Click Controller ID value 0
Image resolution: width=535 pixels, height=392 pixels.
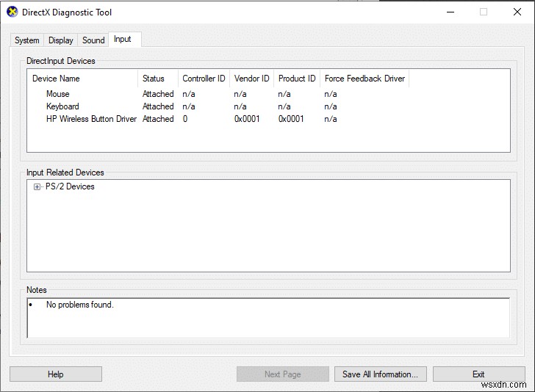[x=185, y=119]
